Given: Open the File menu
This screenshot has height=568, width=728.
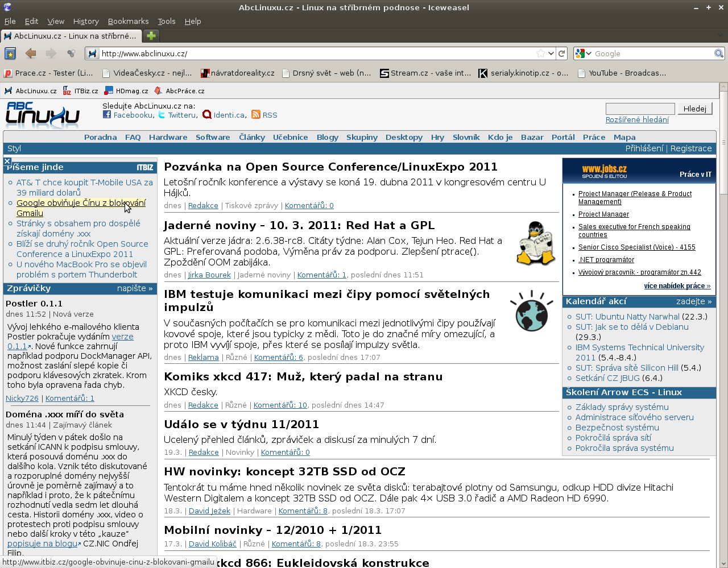Looking at the screenshot, I should [10, 21].
